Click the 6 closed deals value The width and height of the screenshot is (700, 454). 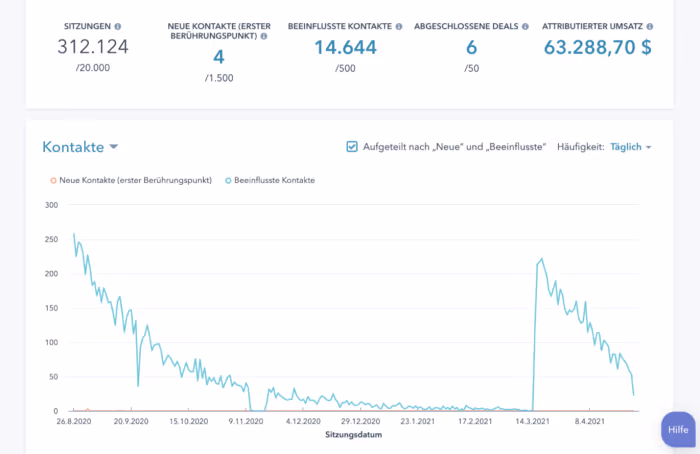[471, 47]
